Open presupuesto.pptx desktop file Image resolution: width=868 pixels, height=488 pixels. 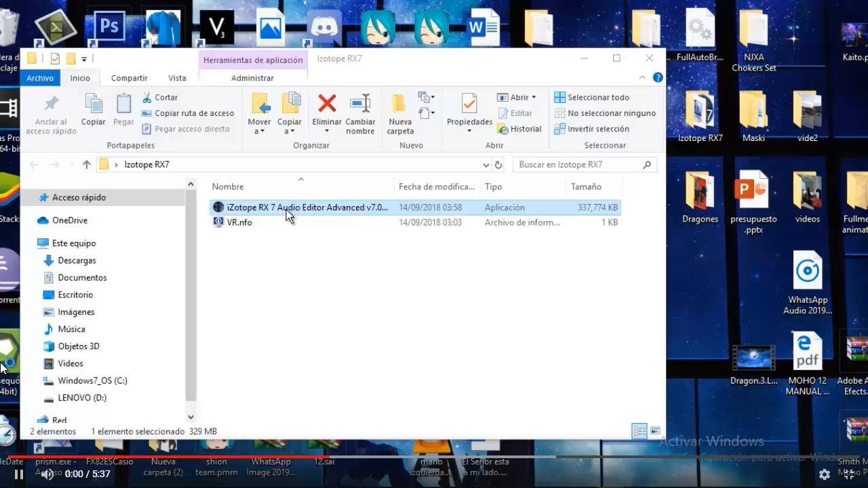[x=753, y=203]
